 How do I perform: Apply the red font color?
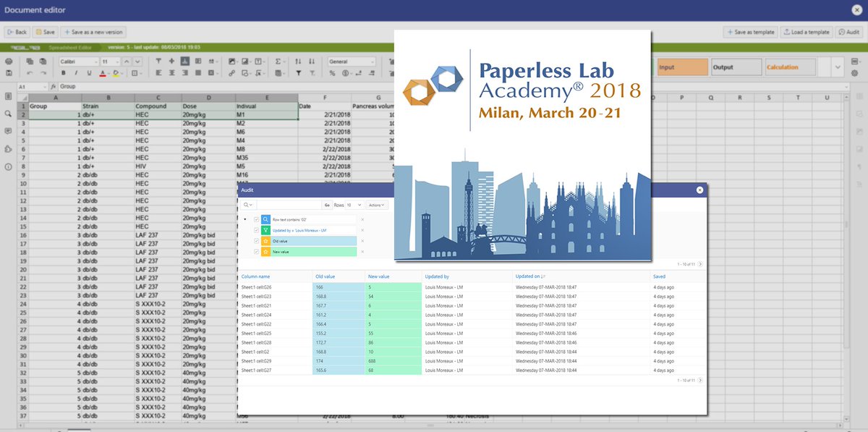[x=103, y=73]
